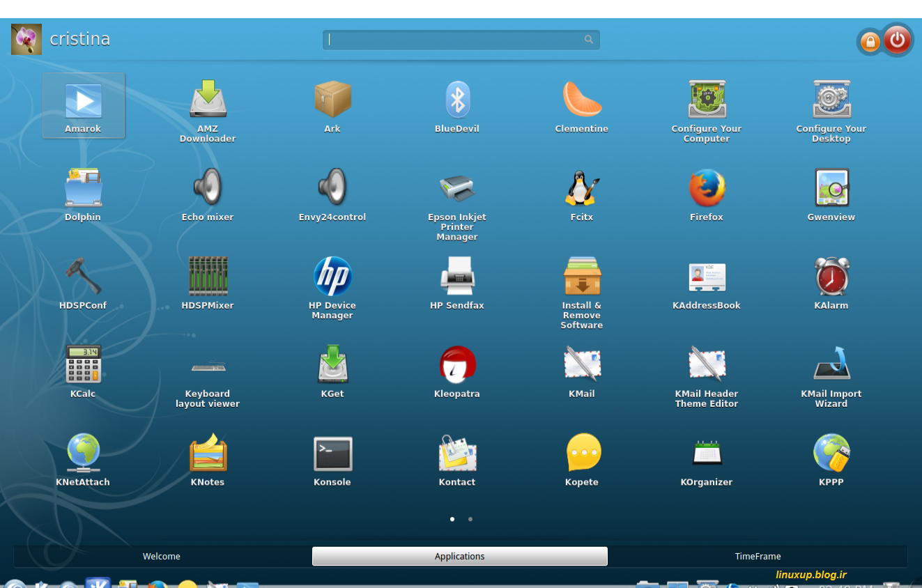The image size is (922, 588).
Task: Click the orange lock screen button
Action: click(x=870, y=42)
